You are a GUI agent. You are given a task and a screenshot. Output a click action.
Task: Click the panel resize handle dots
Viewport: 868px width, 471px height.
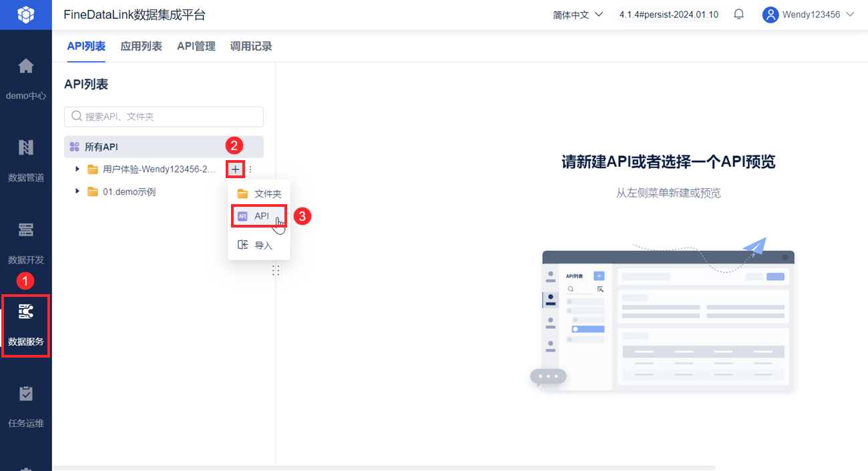276,270
